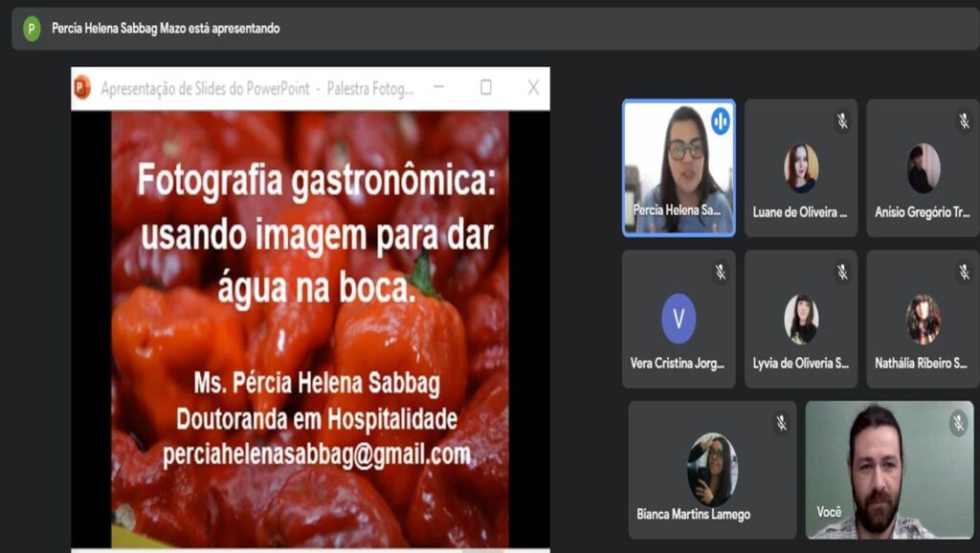This screenshot has width=980, height=553.
Task: Click 'Percia Helena Sabbag Mazo está apresentando' banner text
Action: click(x=166, y=29)
